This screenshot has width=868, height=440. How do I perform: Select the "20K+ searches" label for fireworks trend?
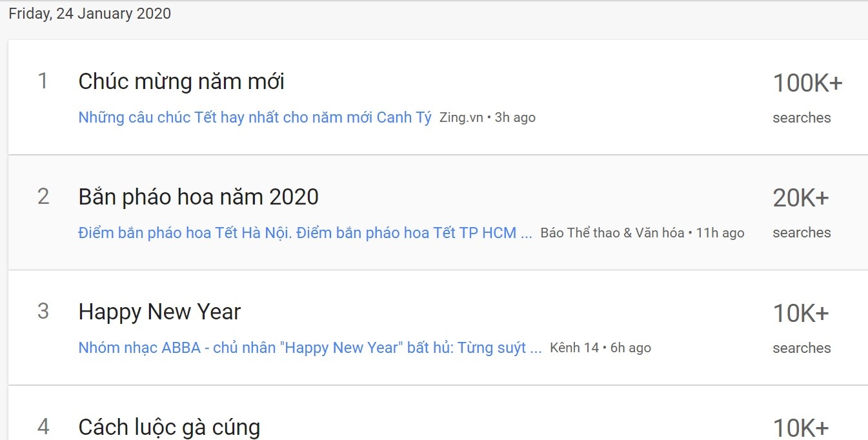click(802, 213)
